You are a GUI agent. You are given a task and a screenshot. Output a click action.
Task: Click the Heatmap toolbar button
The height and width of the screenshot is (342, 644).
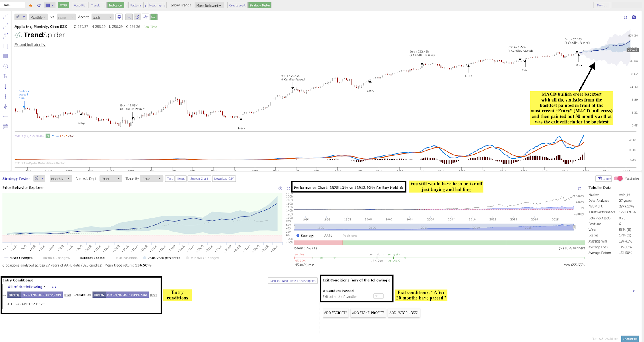pos(155,5)
